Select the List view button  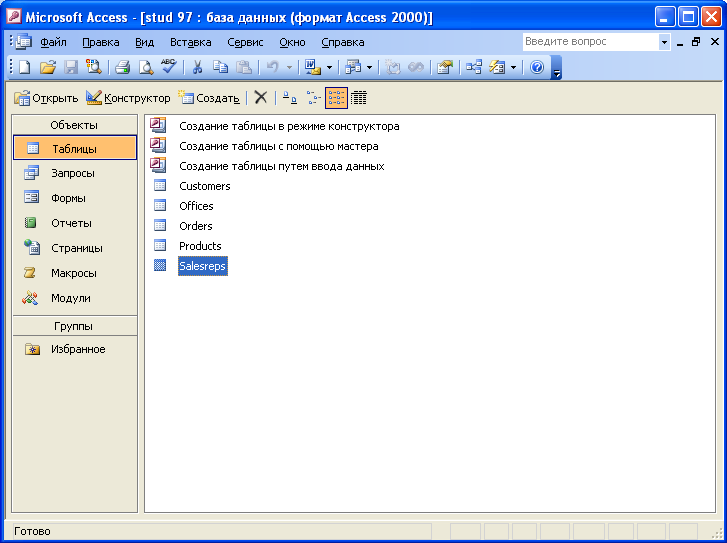(336, 97)
